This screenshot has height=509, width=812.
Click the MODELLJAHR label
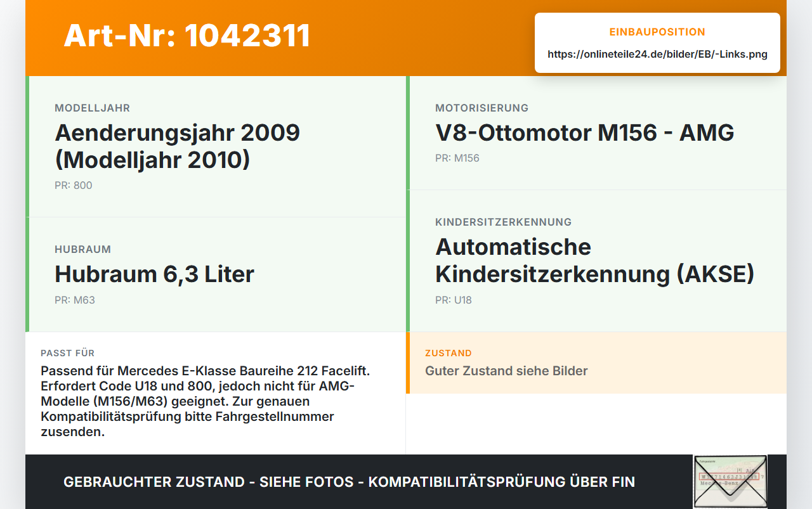coord(92,108)
